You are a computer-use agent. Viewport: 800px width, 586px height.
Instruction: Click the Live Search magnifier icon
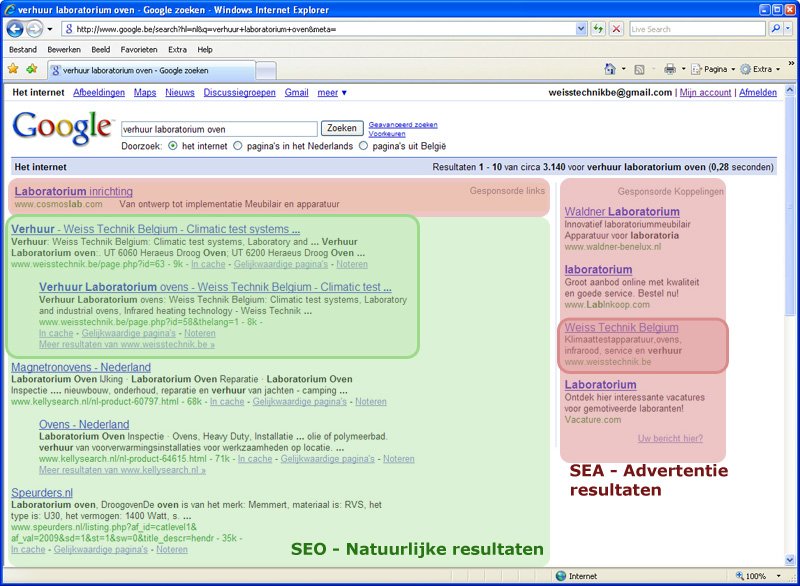click(776, 29)
